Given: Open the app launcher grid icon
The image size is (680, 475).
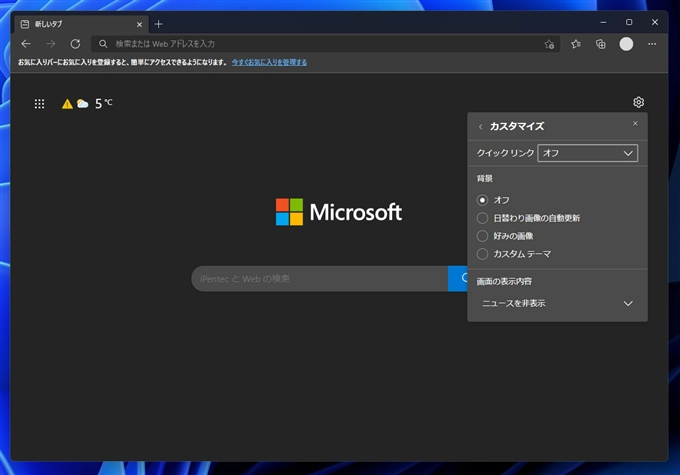Looking at the screenshot, I should [x=39, y=104].
